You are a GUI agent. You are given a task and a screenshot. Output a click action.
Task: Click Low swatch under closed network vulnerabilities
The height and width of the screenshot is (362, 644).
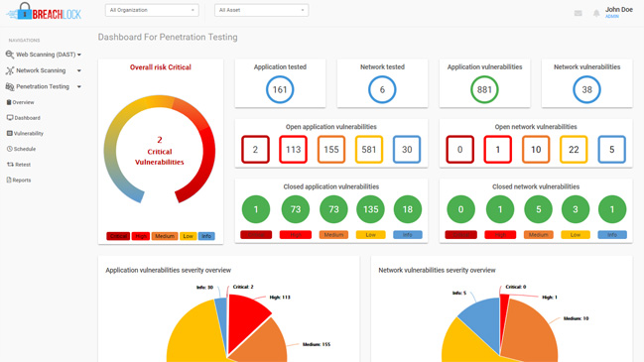pyautogui.click(x=575, y=235)
